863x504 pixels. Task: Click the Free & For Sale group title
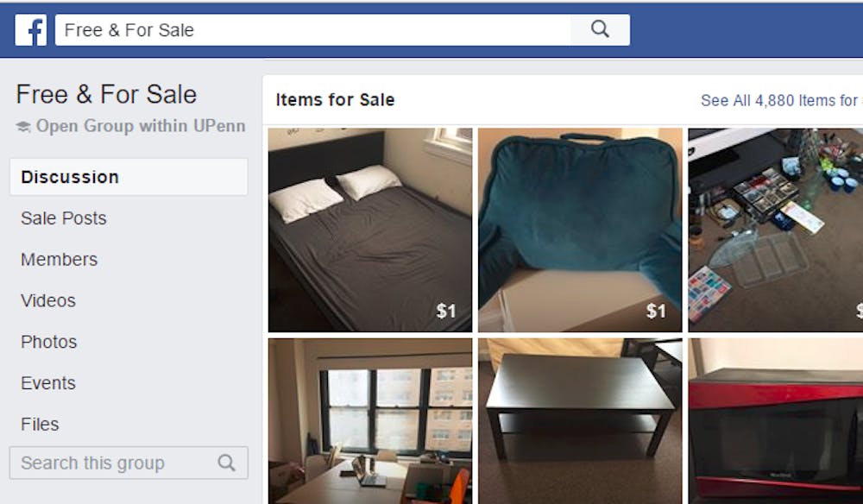(x=106, y=94)
